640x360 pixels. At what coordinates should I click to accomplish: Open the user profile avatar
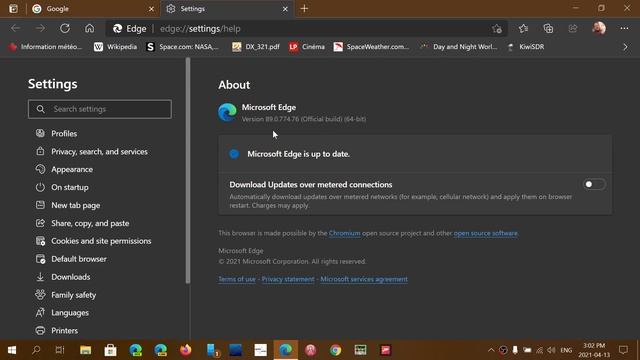click(599, 28)
